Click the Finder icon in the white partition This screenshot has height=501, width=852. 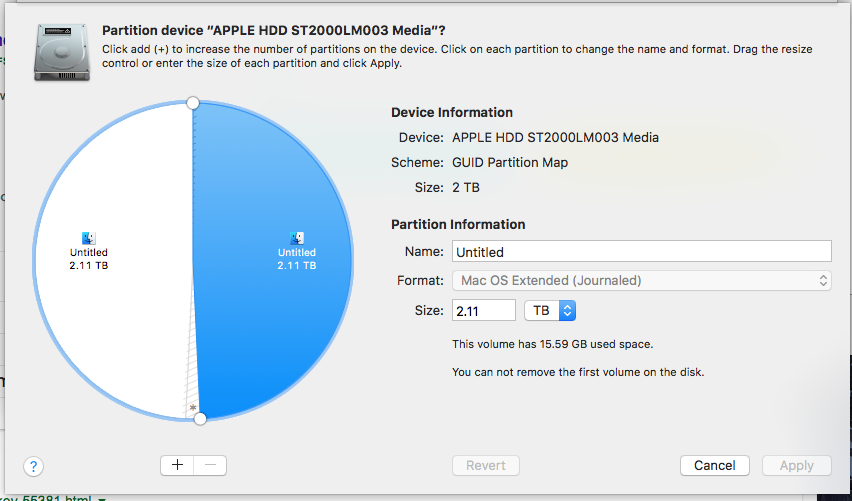88,238
